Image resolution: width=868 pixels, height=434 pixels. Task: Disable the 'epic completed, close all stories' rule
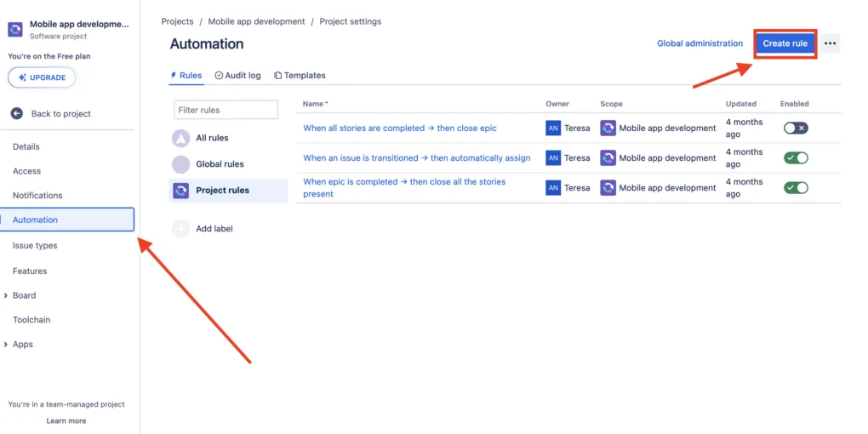click(x=796, y=188)
